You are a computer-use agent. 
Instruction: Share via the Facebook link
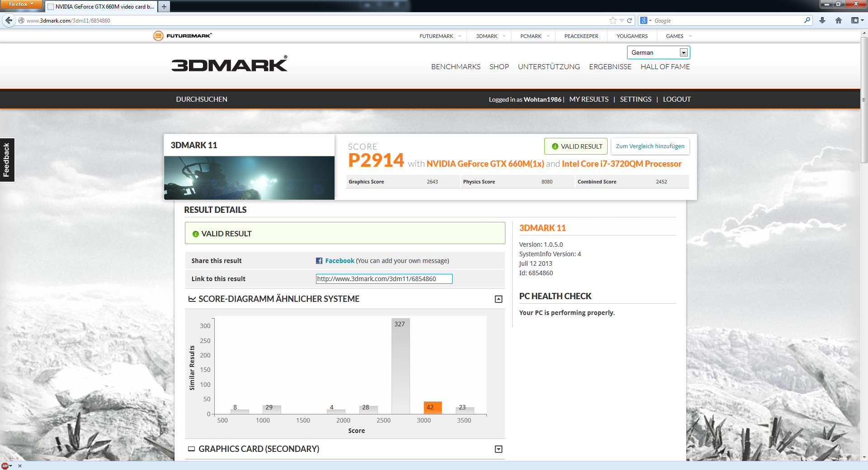point(340,261)
